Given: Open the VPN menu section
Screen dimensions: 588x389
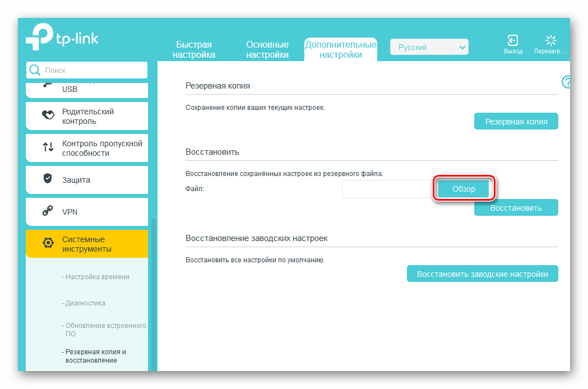Looking at the screenshot, I should point(87,212).
